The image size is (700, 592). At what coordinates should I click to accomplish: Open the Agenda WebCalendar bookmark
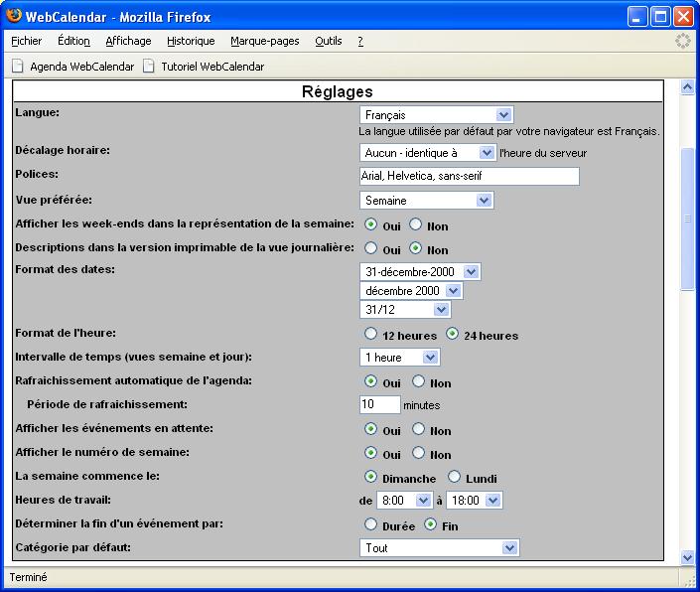pos(81,67)
